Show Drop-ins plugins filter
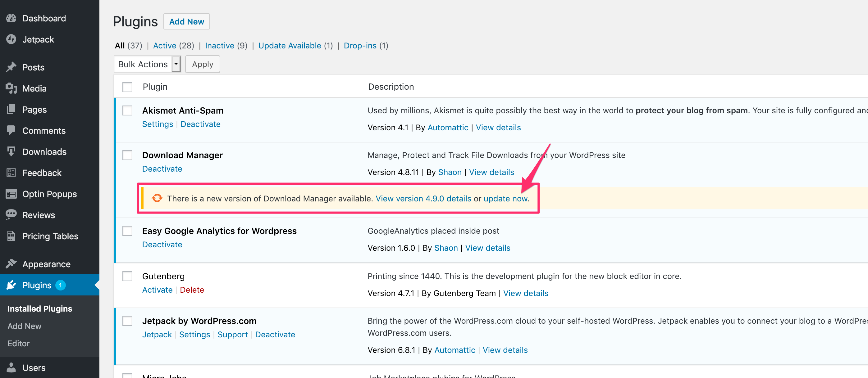The height and width of the screenshot is (378, 868). [360, 45]
